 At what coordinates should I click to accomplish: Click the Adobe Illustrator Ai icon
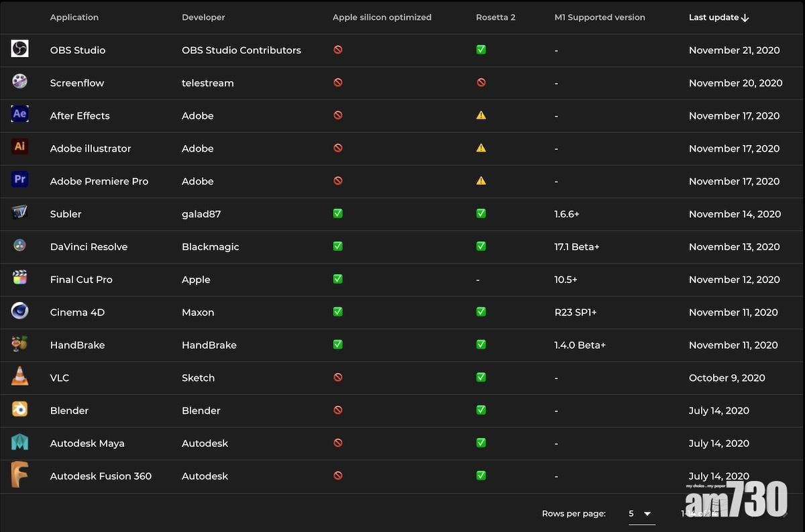tap(19, 147)
